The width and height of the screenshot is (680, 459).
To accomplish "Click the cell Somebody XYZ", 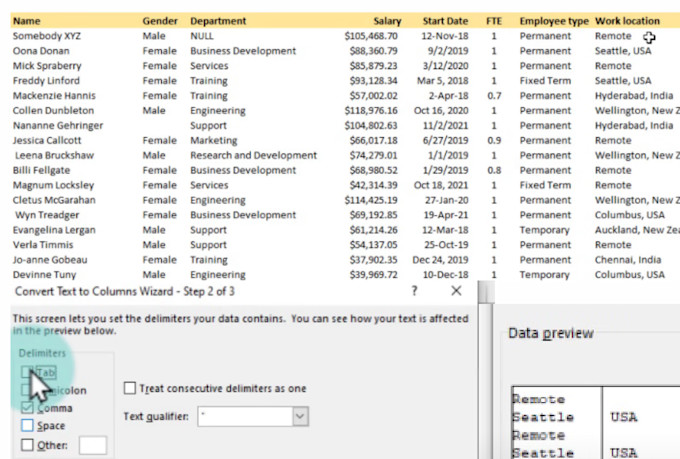I will pos(47,36).
